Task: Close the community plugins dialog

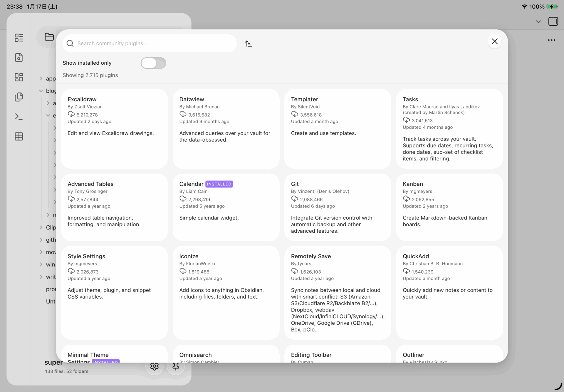Action: pos(494,41)
